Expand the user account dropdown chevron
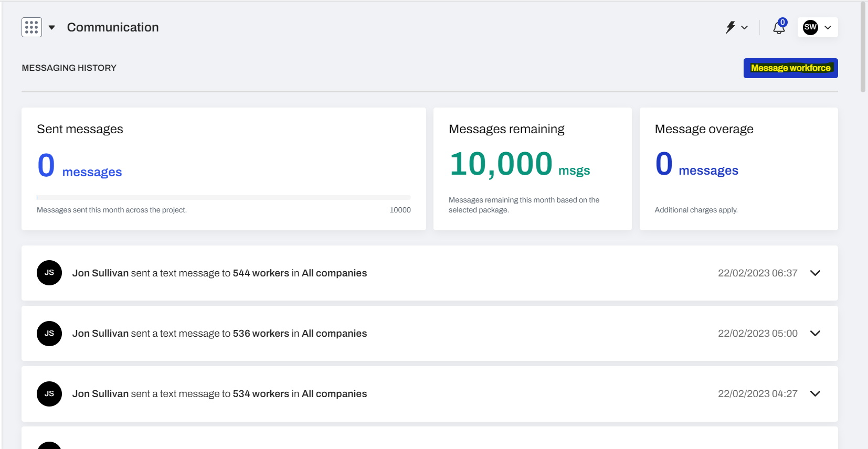The image size is (868, 449). coord(828,27)
